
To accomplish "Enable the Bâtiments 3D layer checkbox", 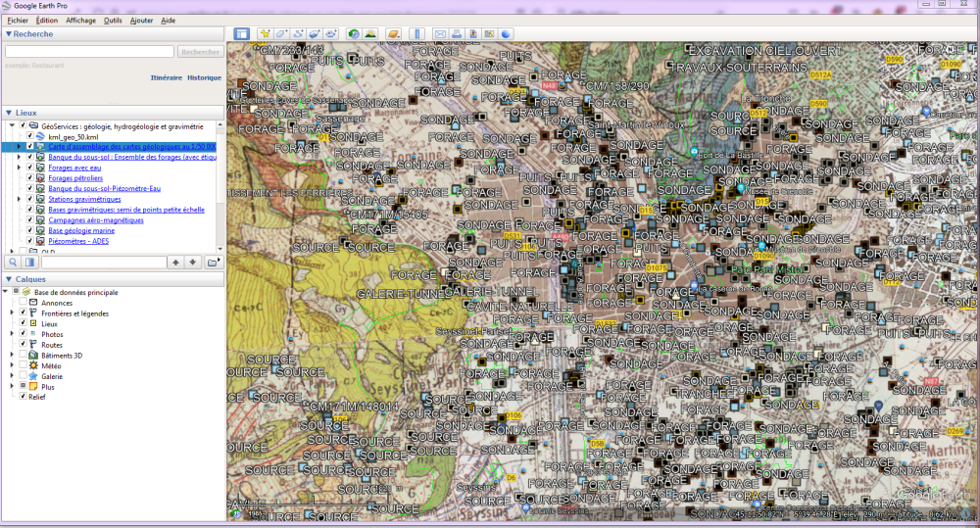I will tap(23, 355).
